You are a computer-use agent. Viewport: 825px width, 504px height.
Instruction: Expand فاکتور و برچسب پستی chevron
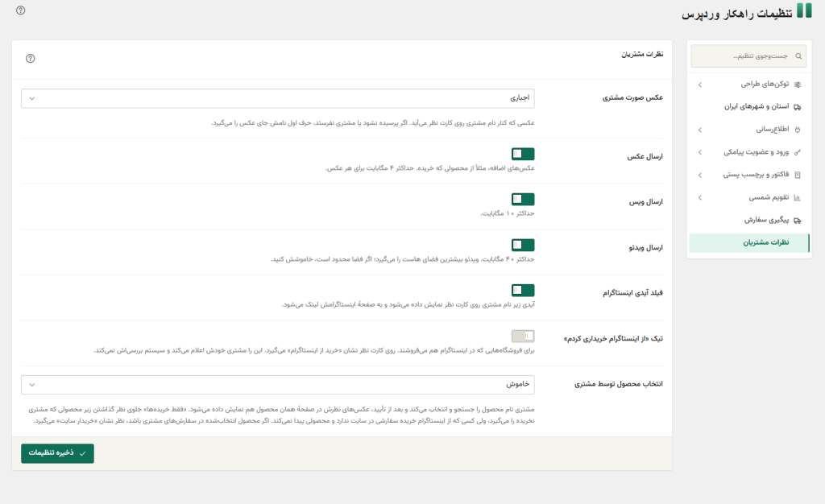tap(700, 175)
